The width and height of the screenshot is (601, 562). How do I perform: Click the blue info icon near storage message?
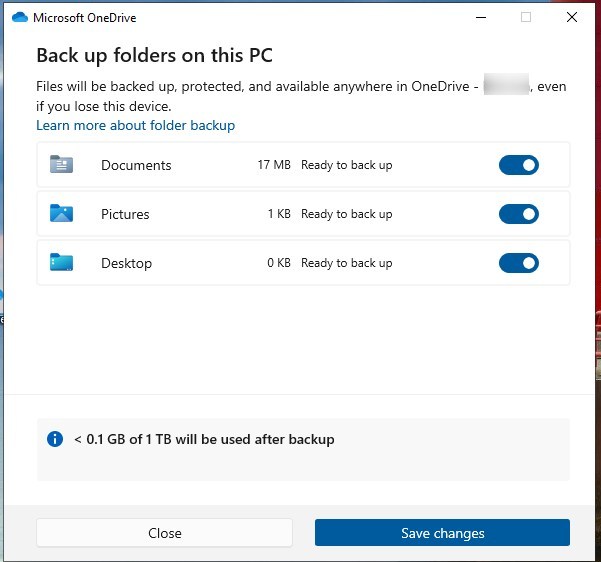tap(55, 439)
